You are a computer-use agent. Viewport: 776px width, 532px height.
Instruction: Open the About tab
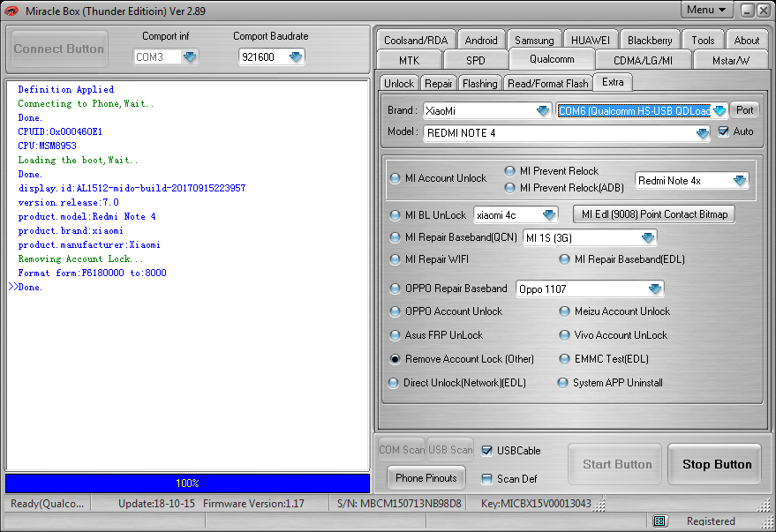(x=746, y=40)
